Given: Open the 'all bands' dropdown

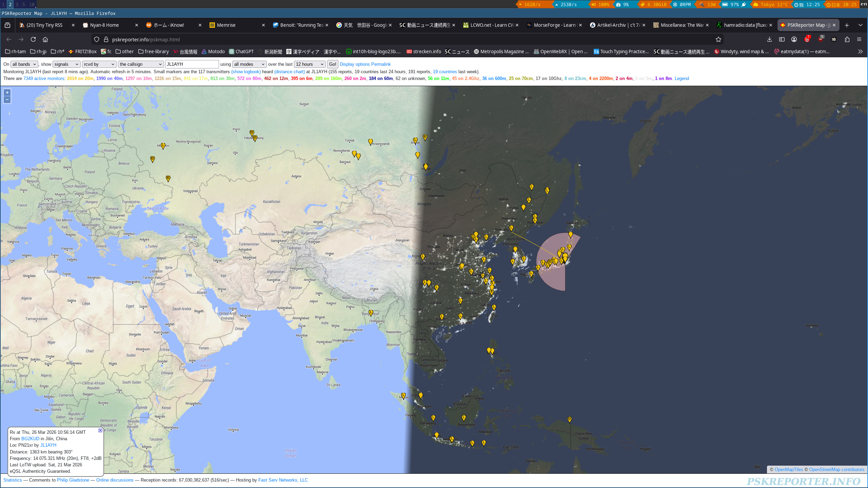Looking at the screenshot, I should 24,64.
